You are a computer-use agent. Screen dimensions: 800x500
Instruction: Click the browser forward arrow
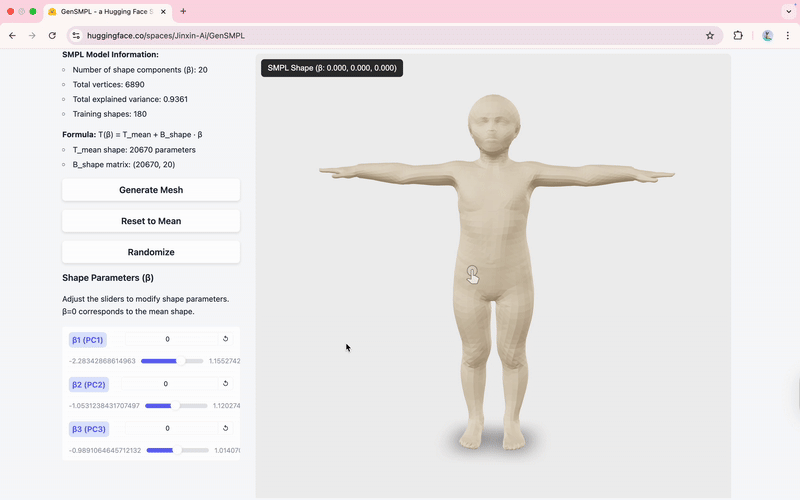pos(32,36)
